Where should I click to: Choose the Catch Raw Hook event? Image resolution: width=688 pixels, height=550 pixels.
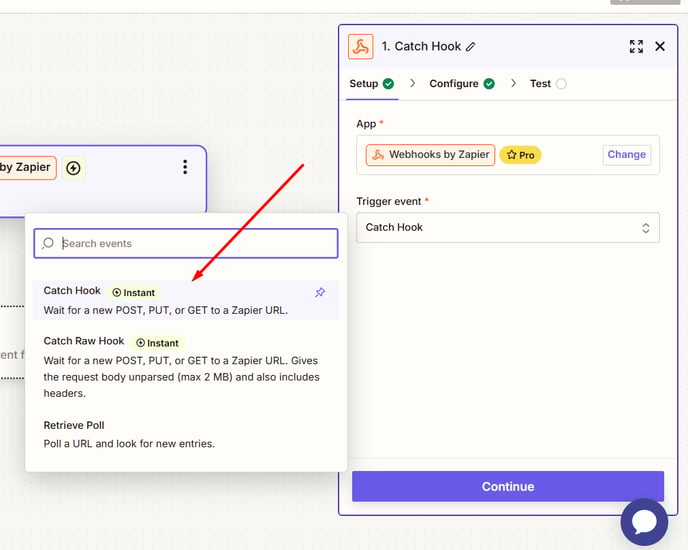[x=186, y=367]
